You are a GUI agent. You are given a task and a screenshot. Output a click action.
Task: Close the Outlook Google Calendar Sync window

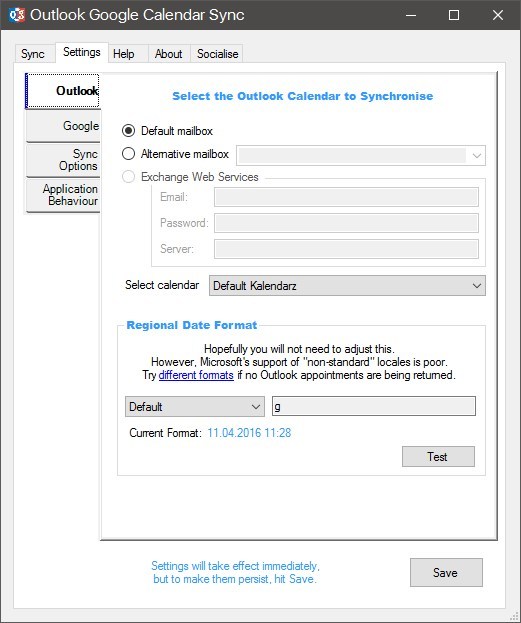pyautogui.click(x=498, y=15)
